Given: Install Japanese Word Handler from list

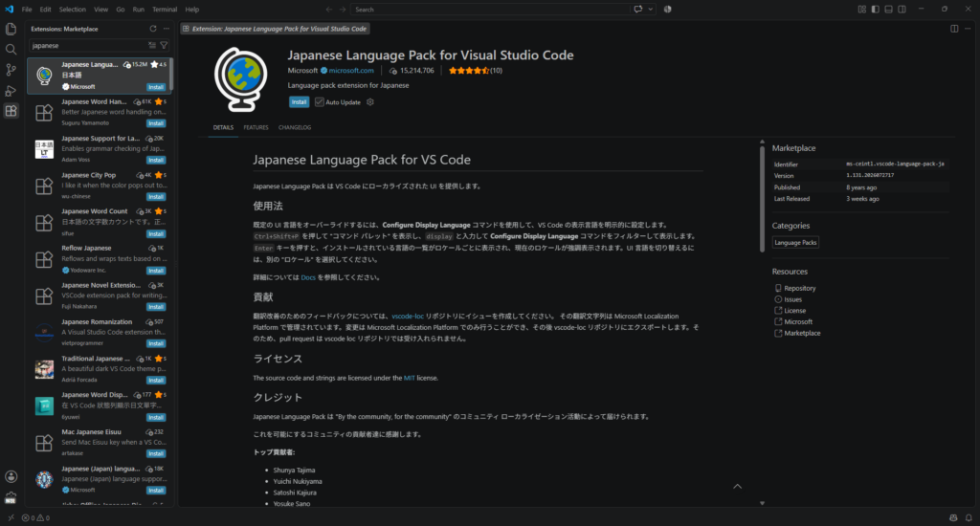Looking at the screenshot, I should (156, 123).
